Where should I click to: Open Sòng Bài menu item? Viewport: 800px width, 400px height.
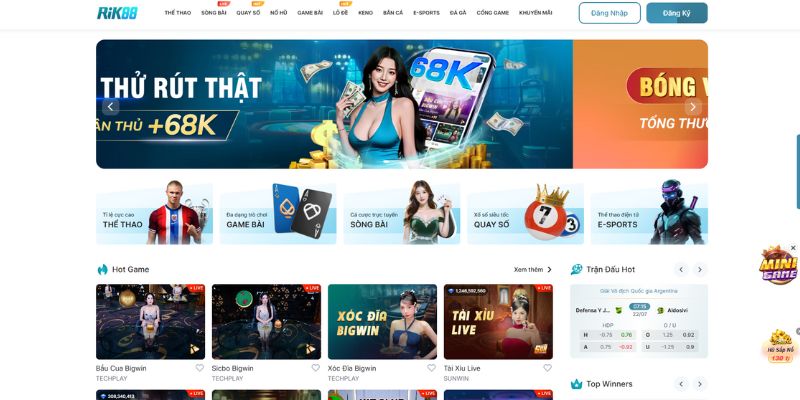tap(214, 13)
